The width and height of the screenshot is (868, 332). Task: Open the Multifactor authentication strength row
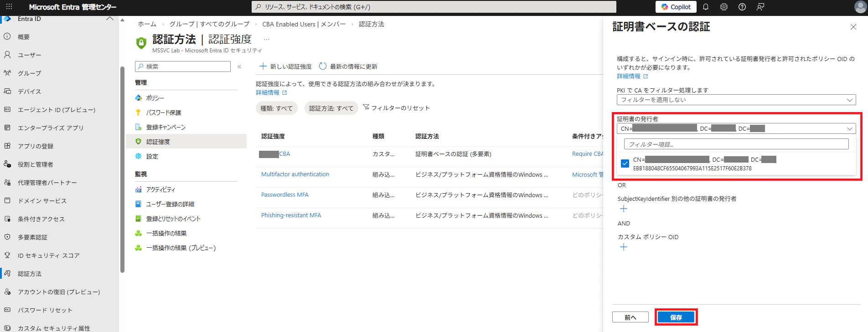point(295,174)
